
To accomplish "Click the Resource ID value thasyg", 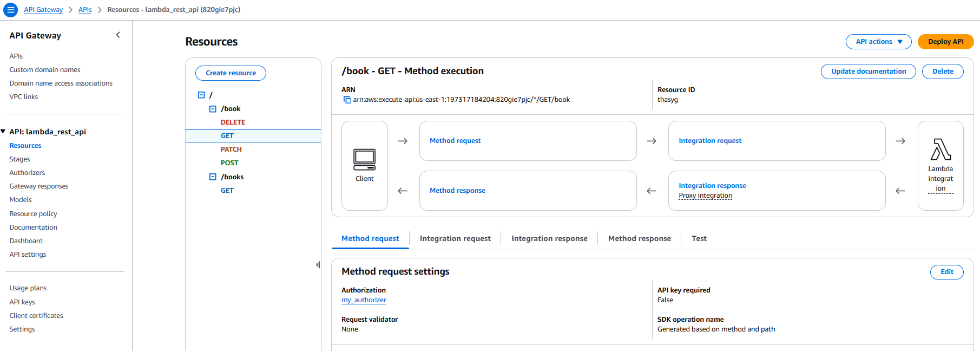I will click(667, 100).
